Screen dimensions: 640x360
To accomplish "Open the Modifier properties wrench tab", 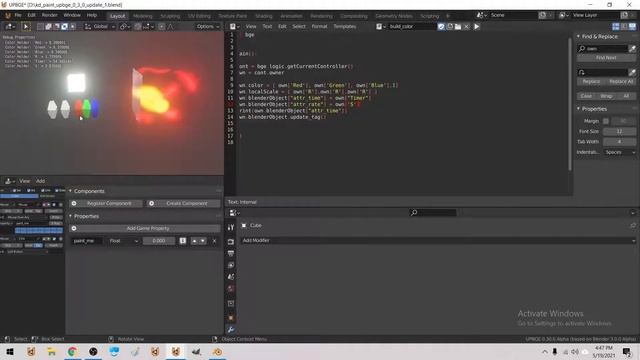I will (x=231, y=330).
